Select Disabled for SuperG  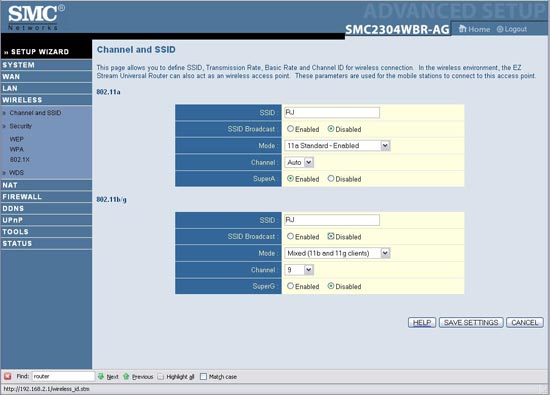(331, 286)
